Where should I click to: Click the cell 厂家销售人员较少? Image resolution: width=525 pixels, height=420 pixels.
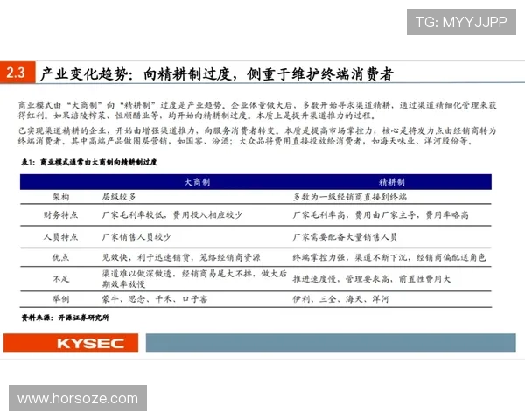tap(136, 237)
